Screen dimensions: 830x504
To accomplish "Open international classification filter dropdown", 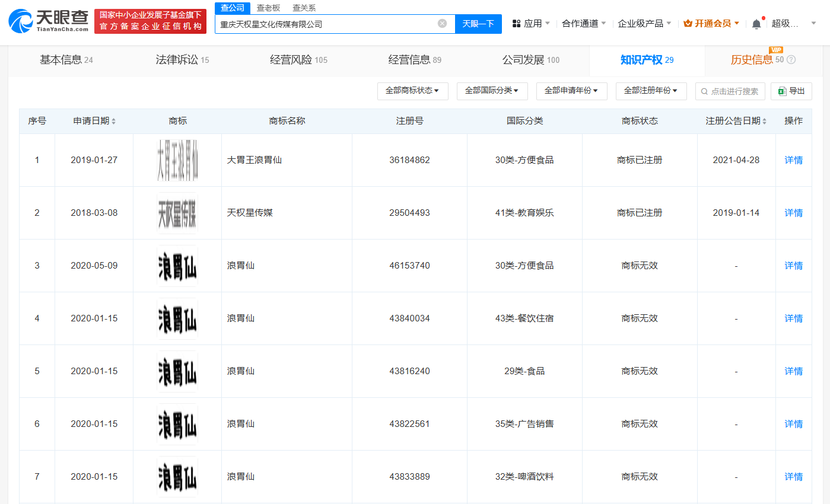I will click(x=492, y=91).
